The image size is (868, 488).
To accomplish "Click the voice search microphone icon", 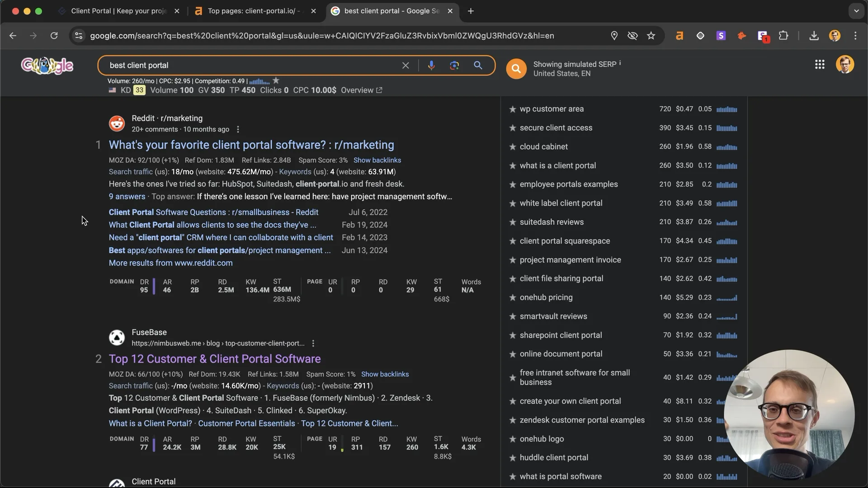I will tap(431, 66).
